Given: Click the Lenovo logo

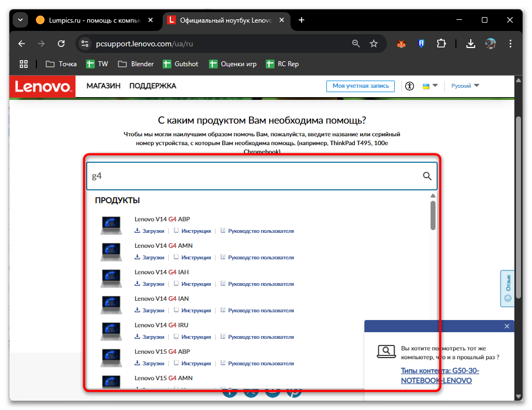Looking at the screenshot, I should 42,87.
